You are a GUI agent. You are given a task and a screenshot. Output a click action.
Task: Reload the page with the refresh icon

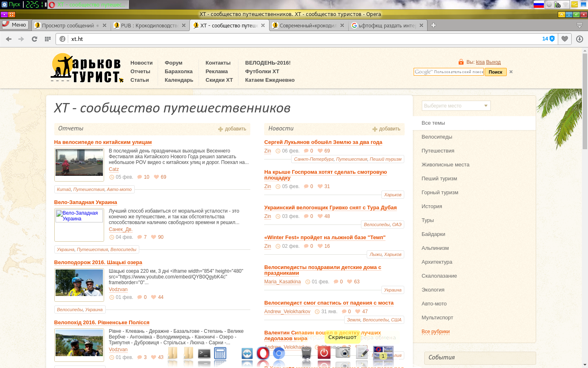(34, 39)
